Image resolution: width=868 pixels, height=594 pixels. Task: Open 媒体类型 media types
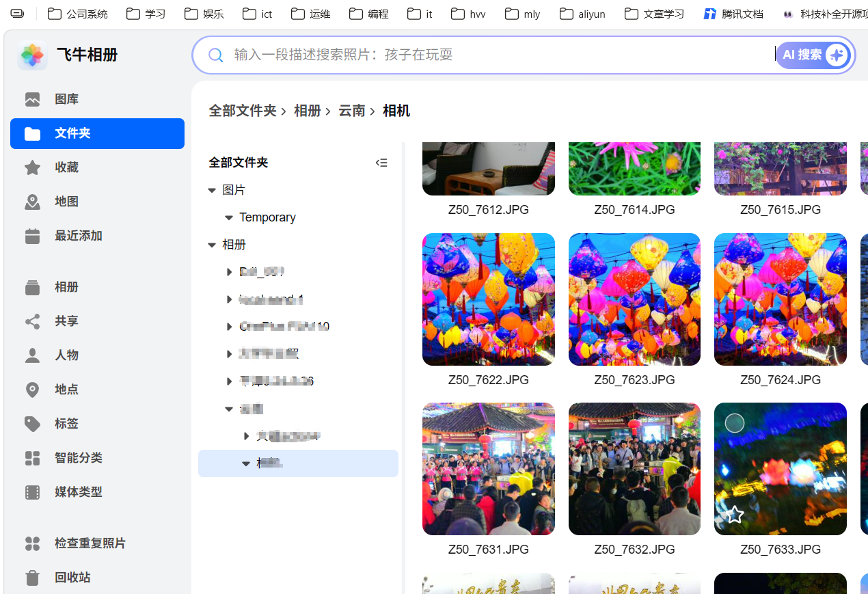[97, 492]
